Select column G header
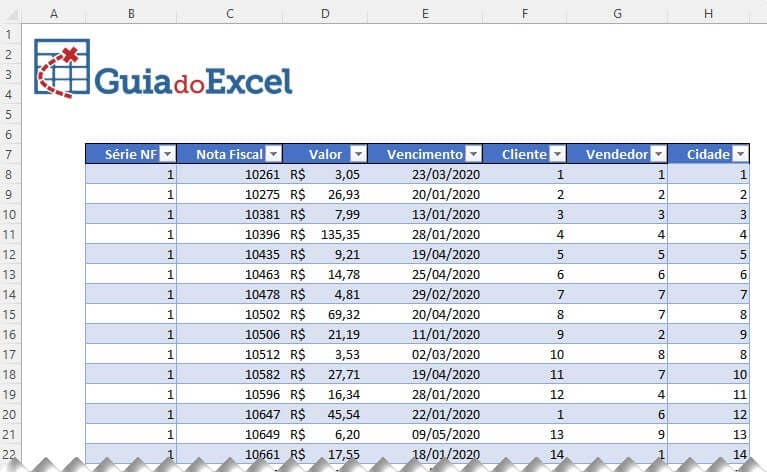Viewport: 767px width, 472px height. (x=617, y=14)
